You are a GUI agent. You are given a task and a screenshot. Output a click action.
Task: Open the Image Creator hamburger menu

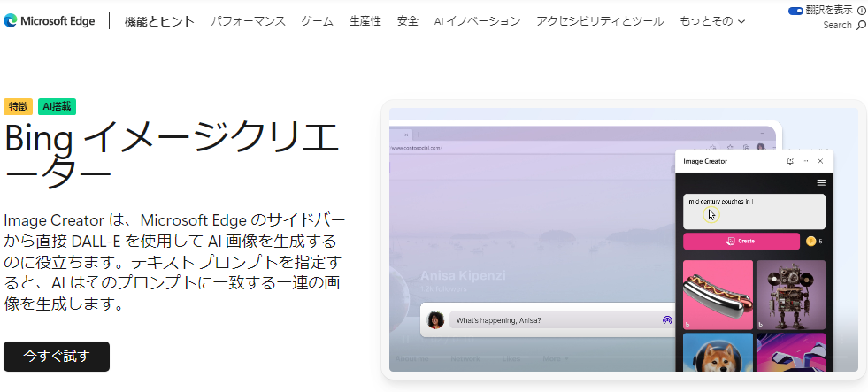click(x=821, y=182)
